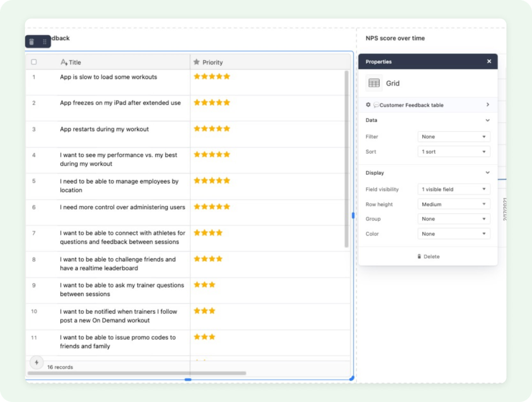
Task: Toggle the select-all checkbox in the grid header
Action: (34, 62)
